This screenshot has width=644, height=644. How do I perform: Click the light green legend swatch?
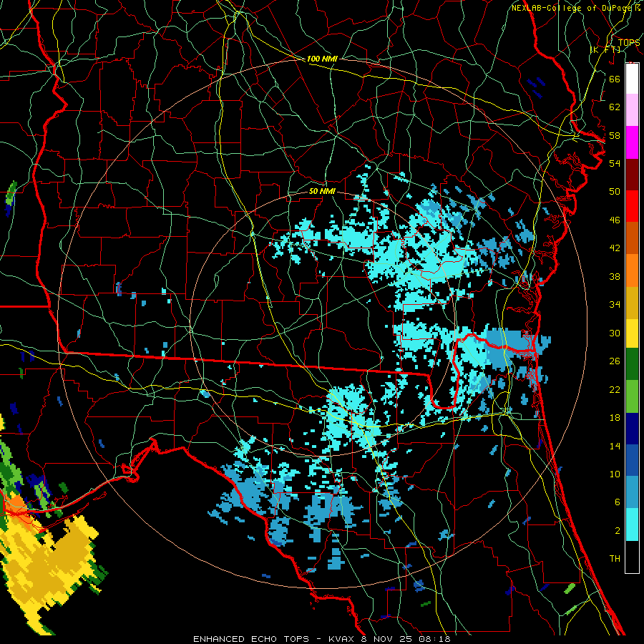tap(632, 396)
